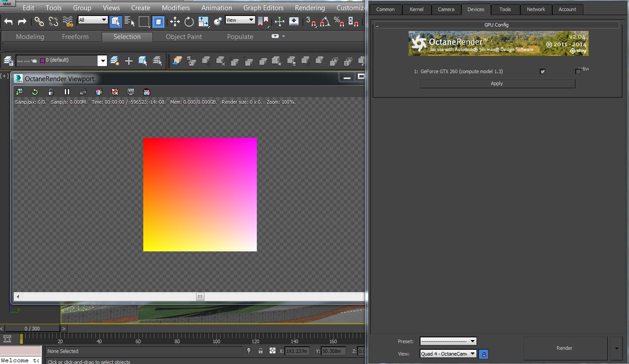Enable the Active checkbox for the GPU
Screen dimensions: 629x364
coord(578,71)
